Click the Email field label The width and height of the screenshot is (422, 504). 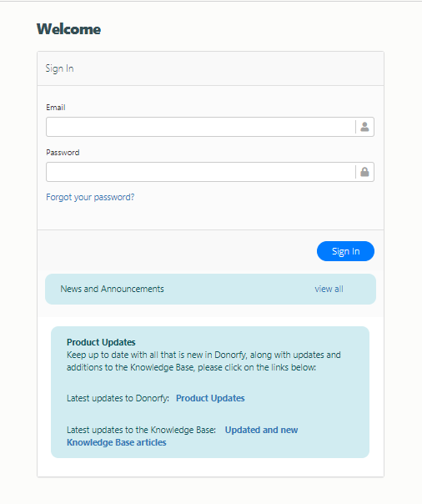56,108
